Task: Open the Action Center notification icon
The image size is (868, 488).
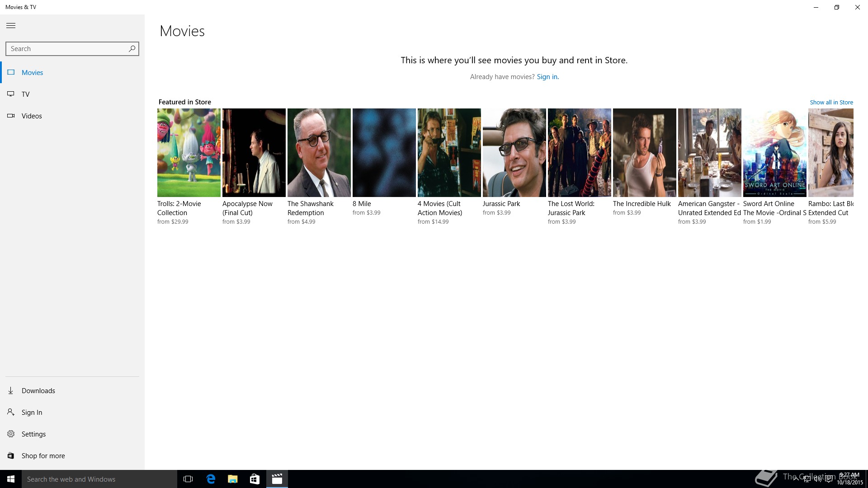Action: (829, 479)
